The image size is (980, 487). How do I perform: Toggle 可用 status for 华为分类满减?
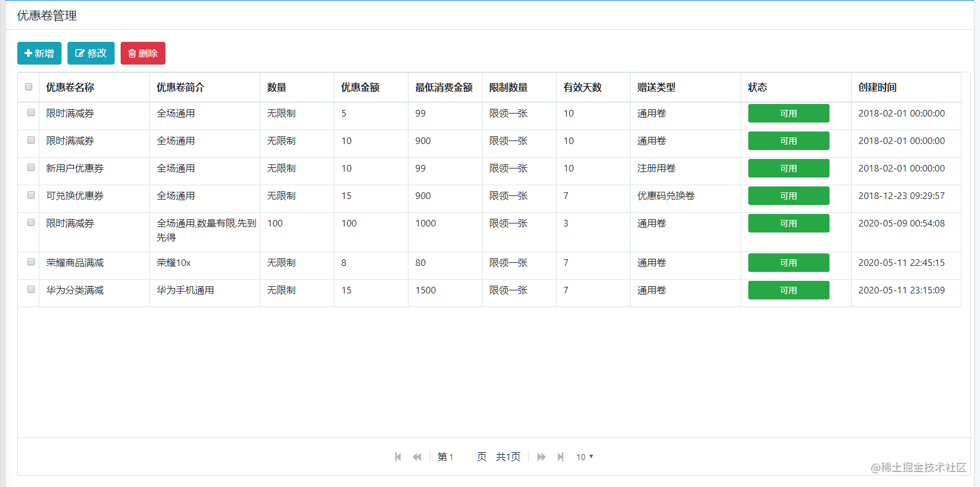point(788,290)
